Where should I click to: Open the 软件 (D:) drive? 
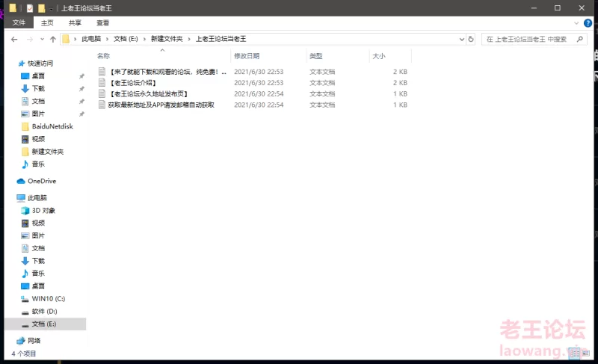coord(44,312)
